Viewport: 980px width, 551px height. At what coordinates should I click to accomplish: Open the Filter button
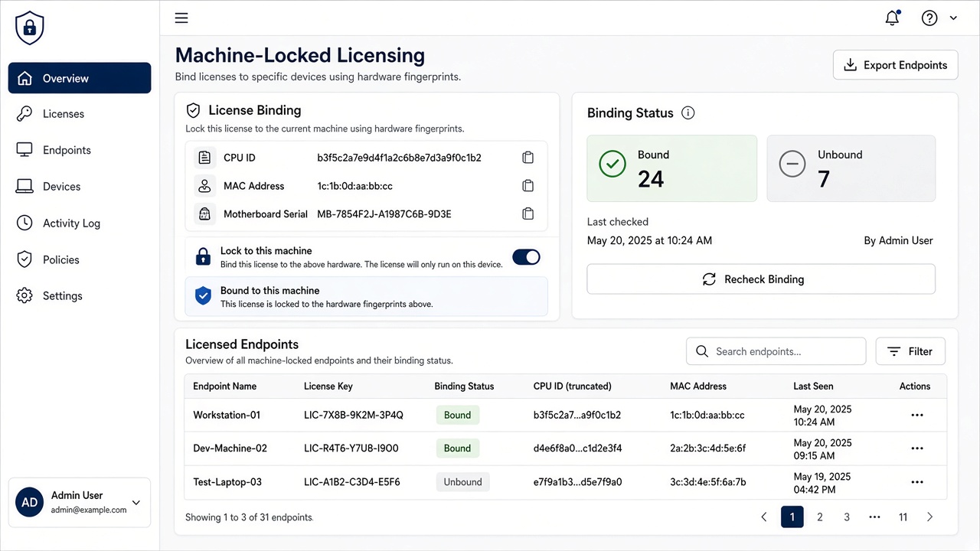pyautogui.click(x=910, y=351)
